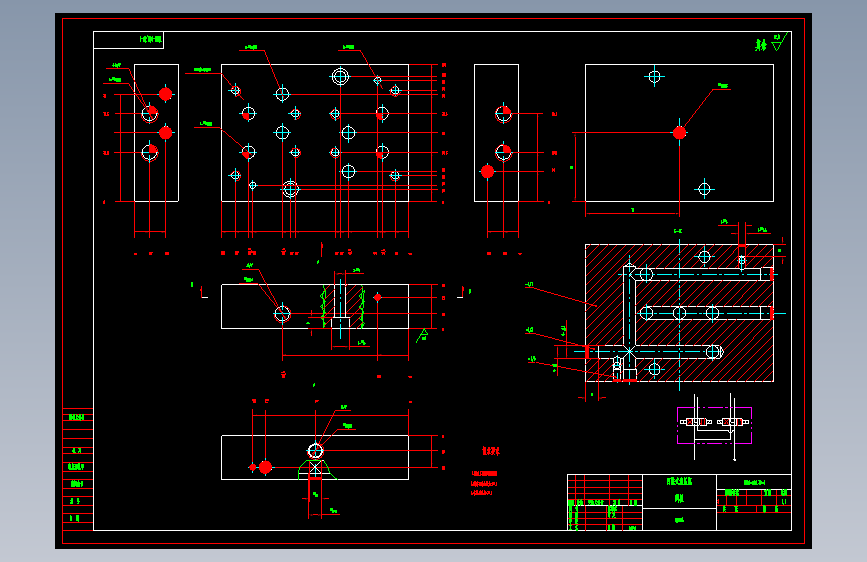Click the top green label in left margin strip
867x562 pixels.
77,417
